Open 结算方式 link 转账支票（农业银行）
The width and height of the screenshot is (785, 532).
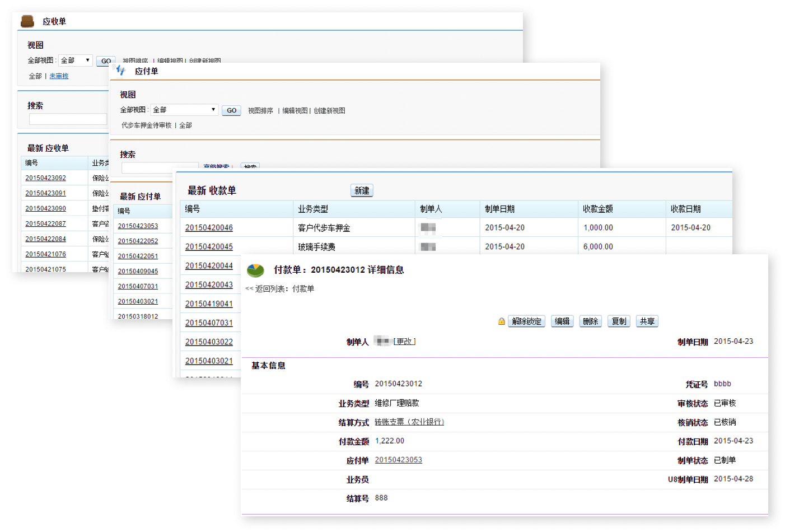coord(409,422)
